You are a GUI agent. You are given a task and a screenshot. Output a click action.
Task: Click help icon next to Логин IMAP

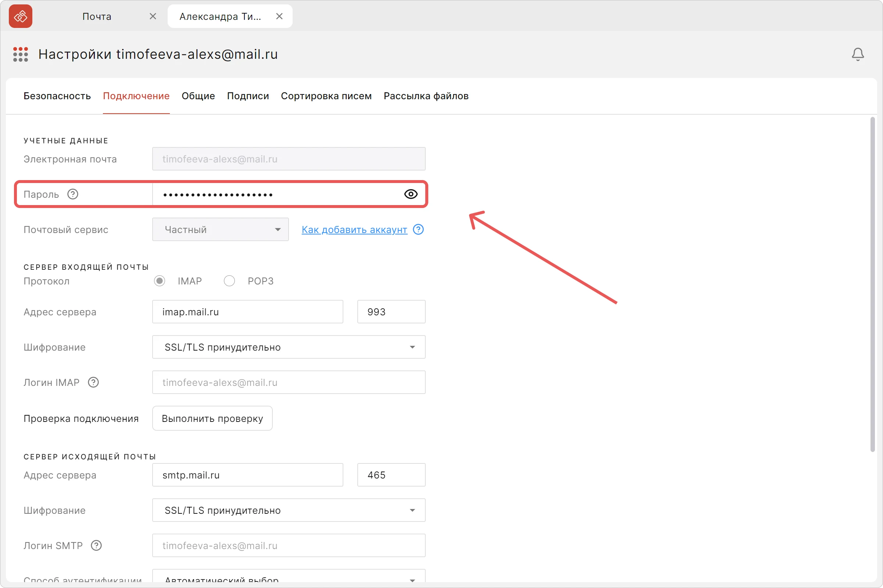click(93, 383)
